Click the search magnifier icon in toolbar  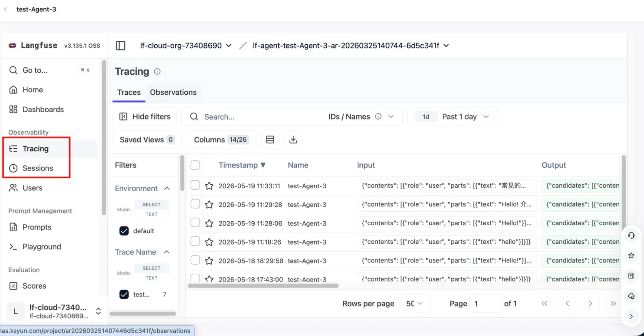coord(194,117)
